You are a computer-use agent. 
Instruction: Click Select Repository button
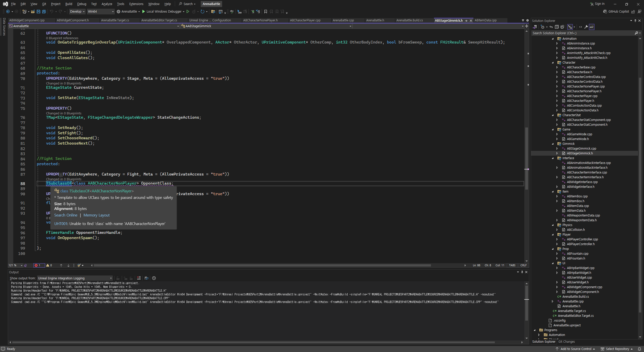coord(617,349)
